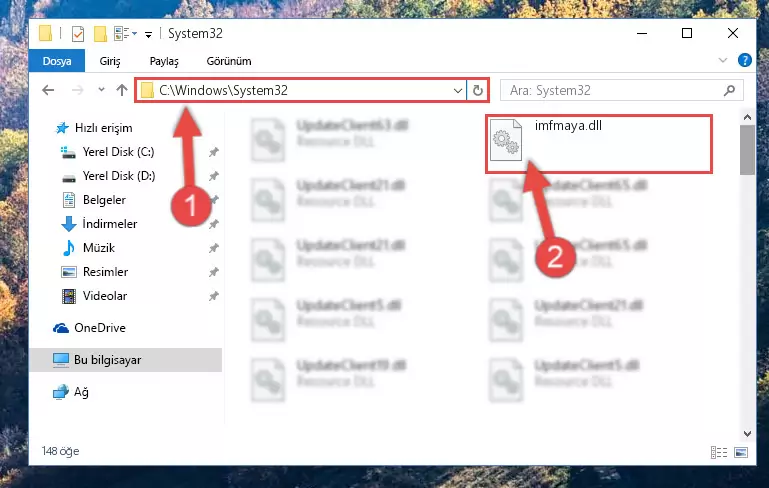Image resolution: width=769 pixels, height=488 pixels.
Task: Click the Back navigation arrow
Action: point(48,90)
